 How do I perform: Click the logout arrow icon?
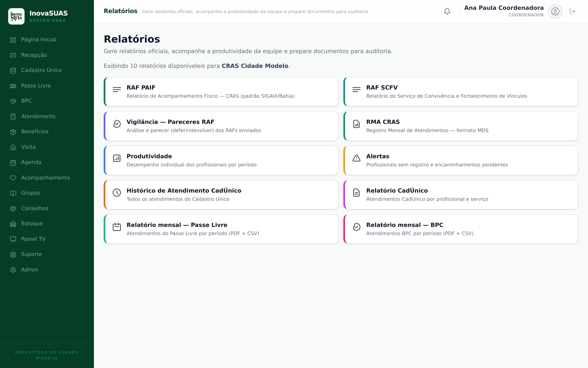point(572,11)
